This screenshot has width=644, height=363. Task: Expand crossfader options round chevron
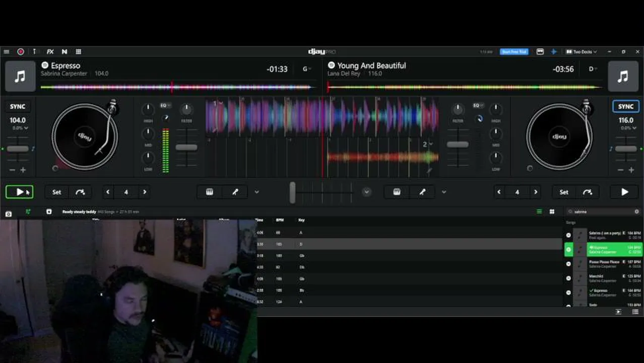tap(367, 192)
